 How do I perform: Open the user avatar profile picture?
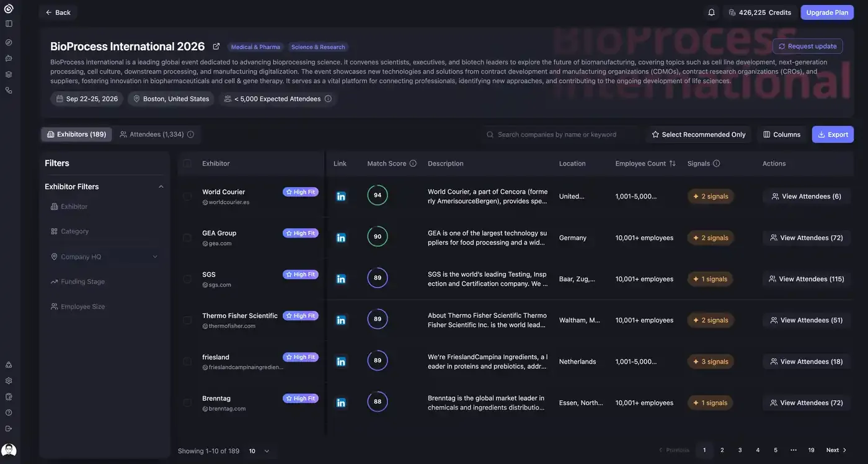pos(9,450)
